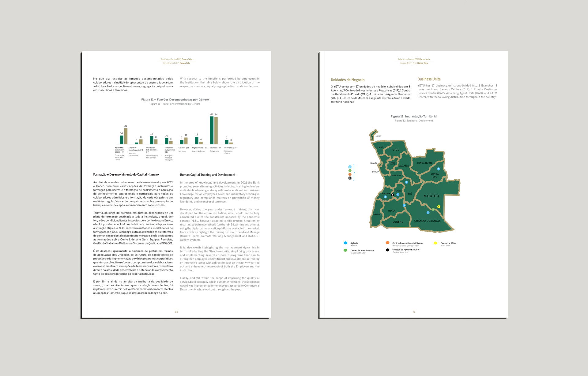Click the green bar labeled 13

point(151,140)
